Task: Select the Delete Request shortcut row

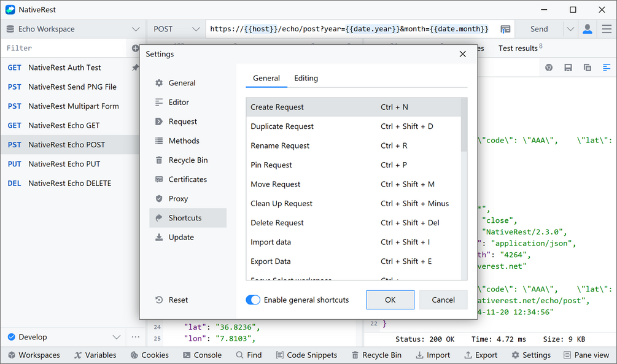Action: point(354,223)
